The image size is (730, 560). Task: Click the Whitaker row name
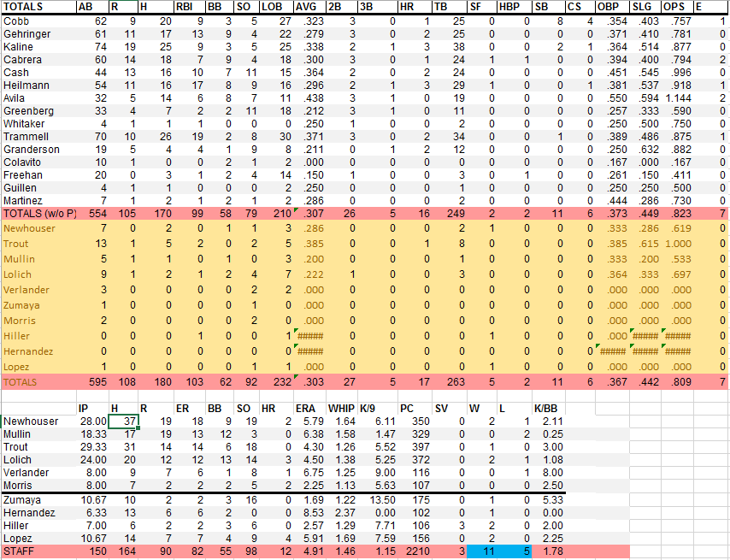click(x=24, y=124)
